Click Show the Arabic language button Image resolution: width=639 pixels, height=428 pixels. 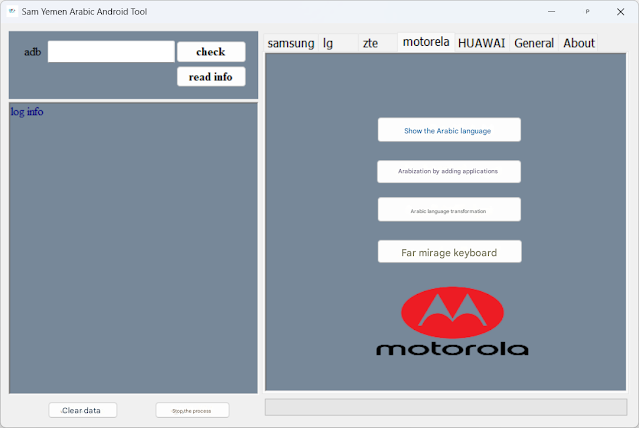449,130
